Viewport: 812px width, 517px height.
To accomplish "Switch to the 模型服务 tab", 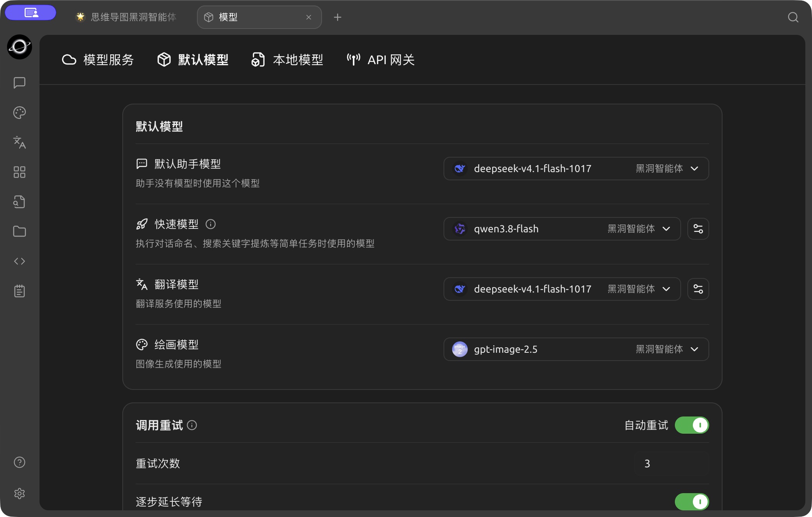I will pos(98,60).
